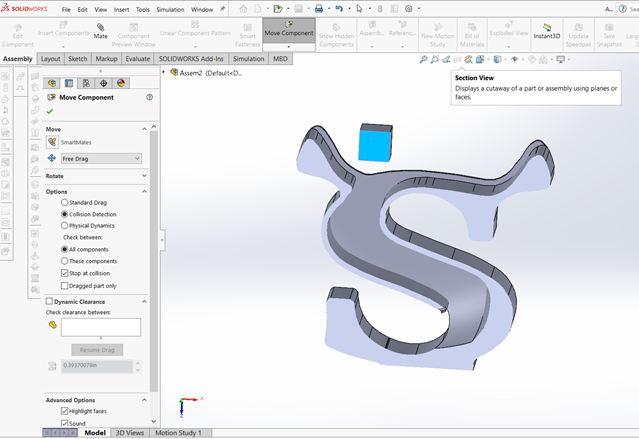The width and height of the screenshot is (639, 439).
Task: Click the Simulation menu item
Action: (x=170, y=9)
